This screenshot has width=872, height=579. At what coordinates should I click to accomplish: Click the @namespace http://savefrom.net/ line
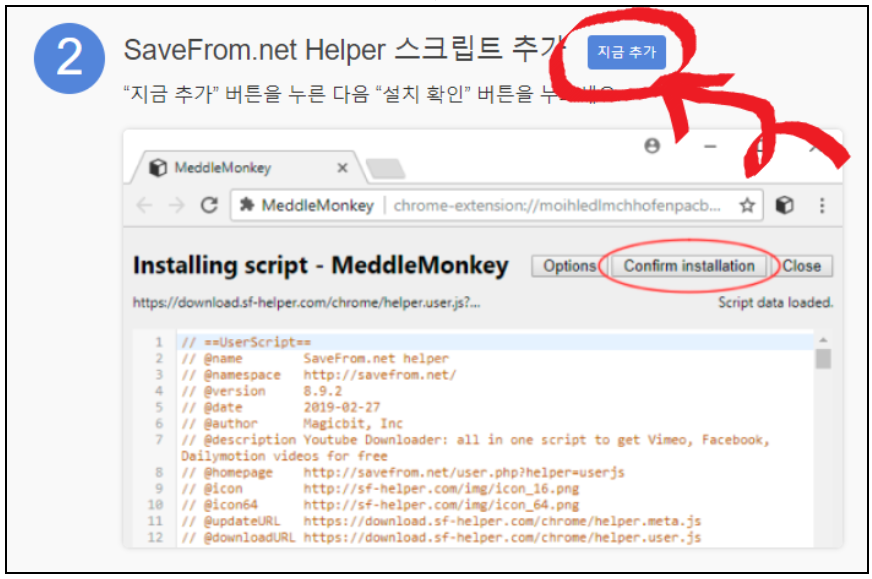point(319,374)
